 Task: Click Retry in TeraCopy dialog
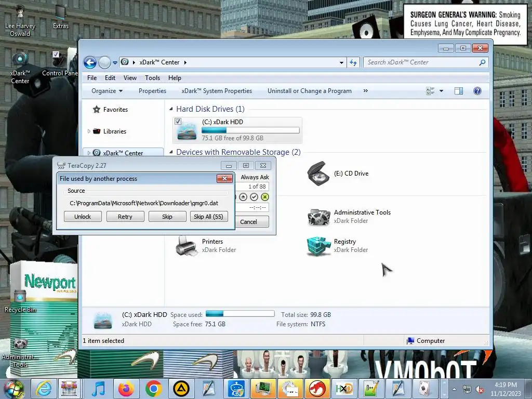point(125,217)
